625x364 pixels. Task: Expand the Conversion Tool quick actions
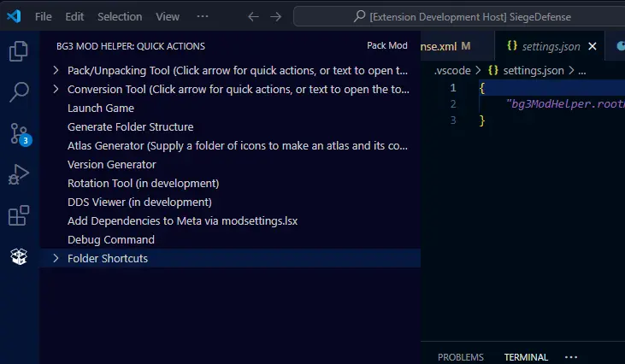56,89
